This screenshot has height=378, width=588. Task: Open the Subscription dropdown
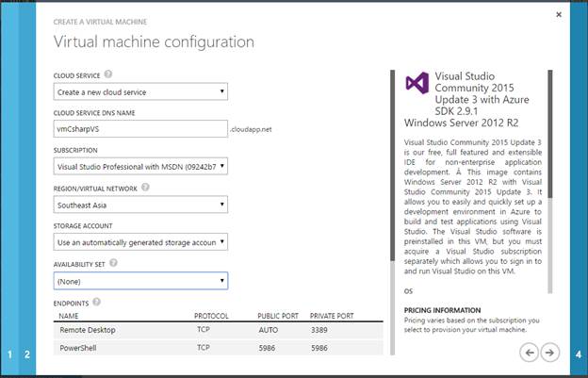pos(140,167)
